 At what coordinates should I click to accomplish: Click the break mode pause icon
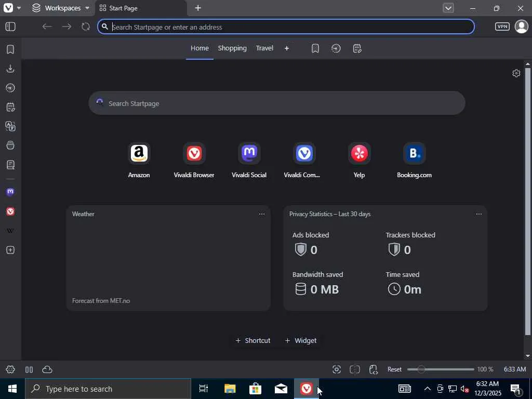click(x=29, y=369)
